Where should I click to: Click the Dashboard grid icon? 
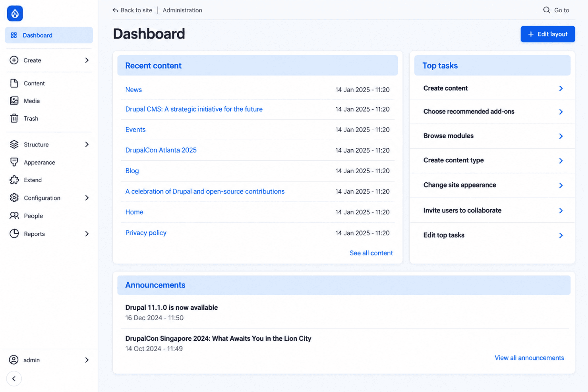point(14,35)
